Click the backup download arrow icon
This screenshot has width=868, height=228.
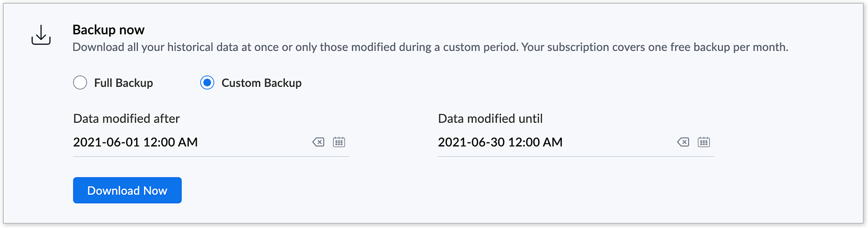(x=41, y=35)
